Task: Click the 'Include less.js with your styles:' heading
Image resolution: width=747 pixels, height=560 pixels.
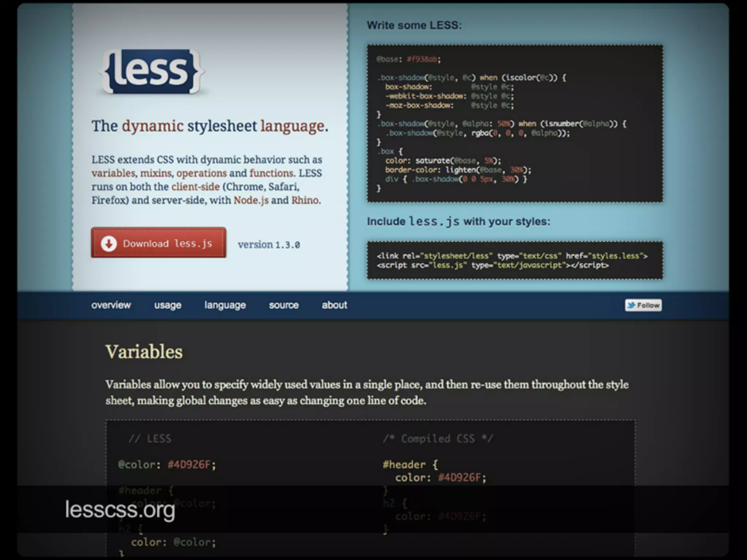Action: coord(458,221)
